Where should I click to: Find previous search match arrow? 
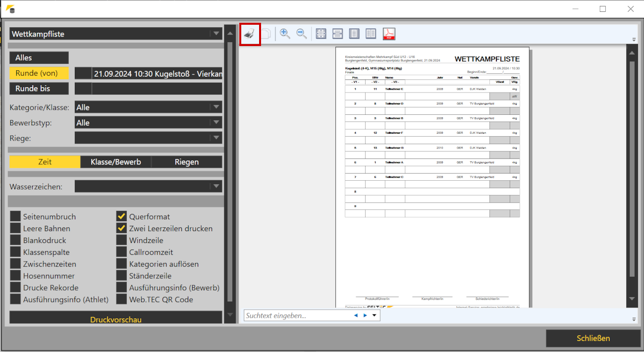(356, 315)
